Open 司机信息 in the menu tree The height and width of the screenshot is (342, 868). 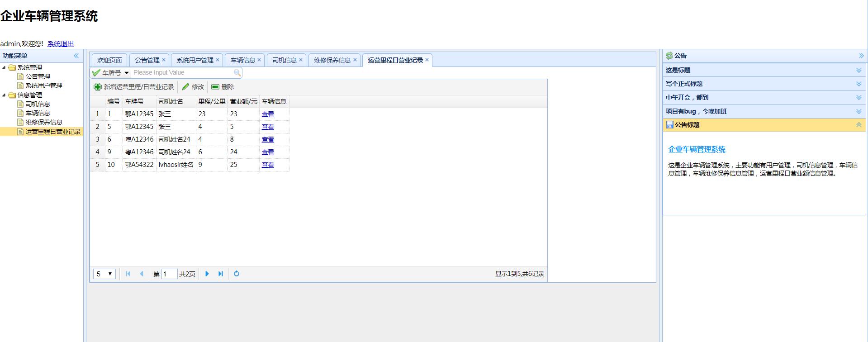[38, 104]
